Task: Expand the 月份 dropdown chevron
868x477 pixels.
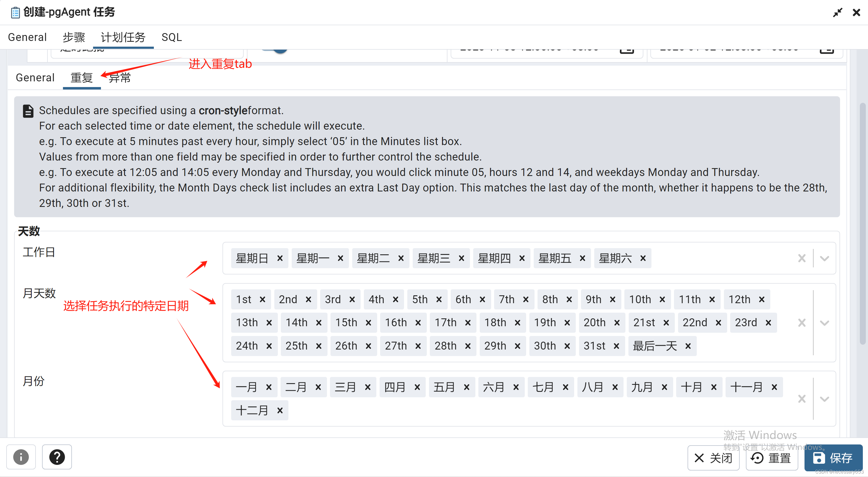Action: [825, 399]
